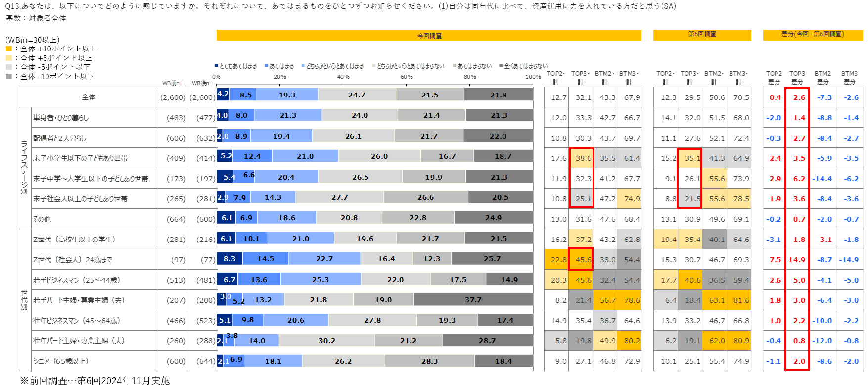Select the 差分(今回−第6回調査) header bar
Screen dimensions: 868x385
[x=813, y=35]
